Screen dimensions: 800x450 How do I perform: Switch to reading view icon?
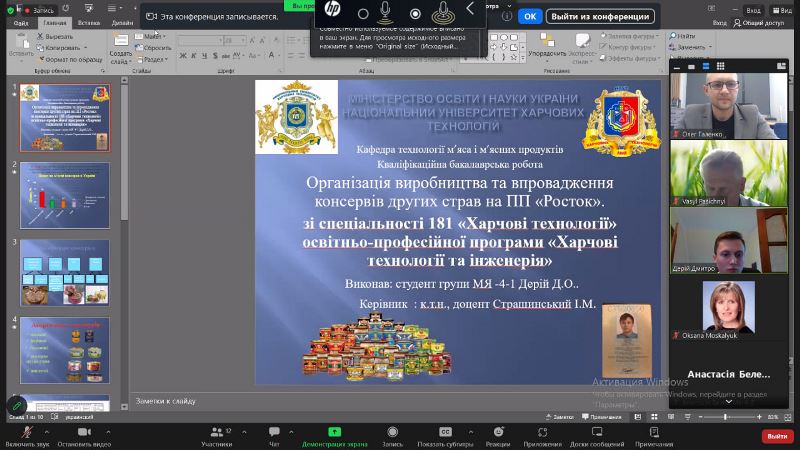click(671, 417)
